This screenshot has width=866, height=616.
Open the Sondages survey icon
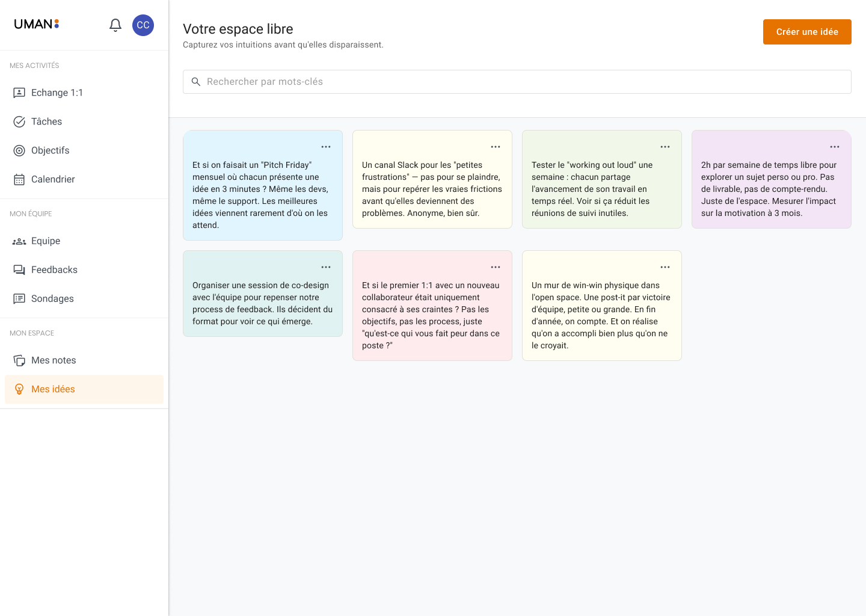19,298
